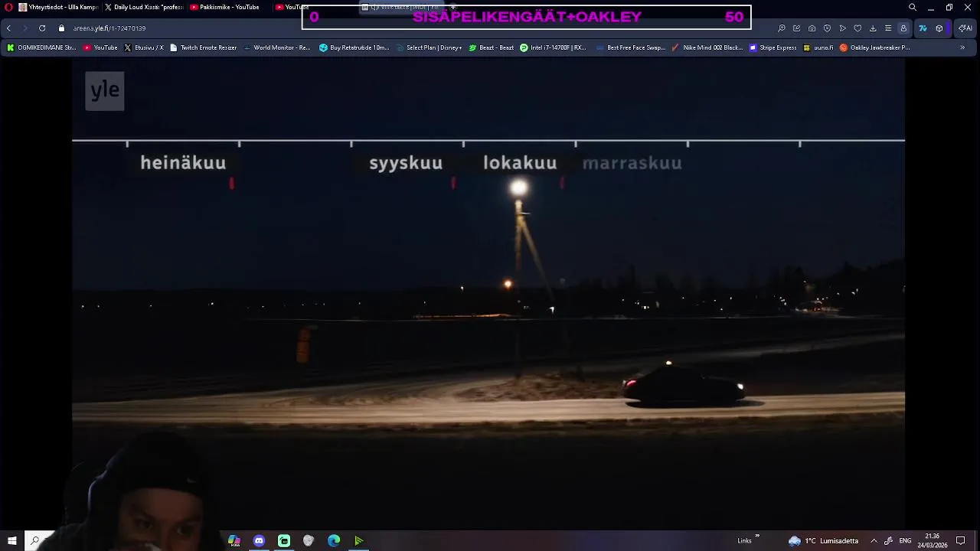Open the Twitch Emote Resizer bookmark
This screenshot has width=980, height=551.
click(x=203, y=47)
